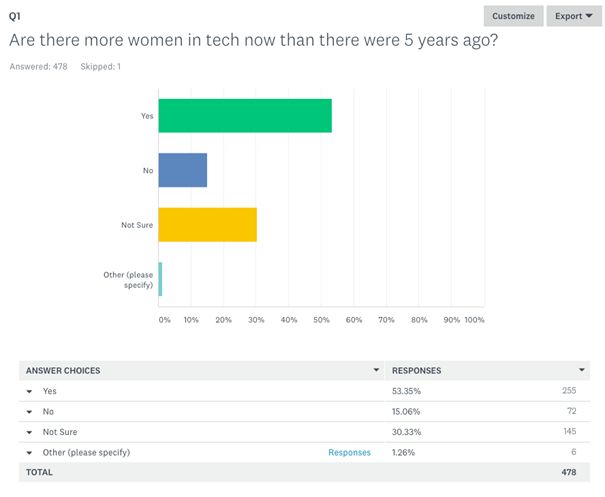Image resolution: width=605 pixels, height=497 pixels.
Task: Expand the Not Sure row arrow
Action: tap(30, 432)
